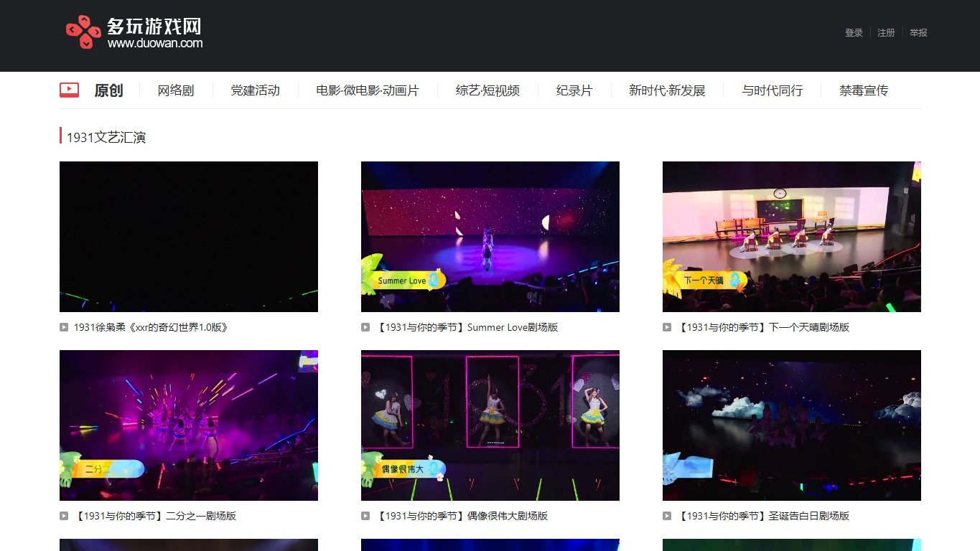Open video title 偶像很伟大剧场版
Screen dimensions: 980x551
pyautogui.click(x=462, y=516)
